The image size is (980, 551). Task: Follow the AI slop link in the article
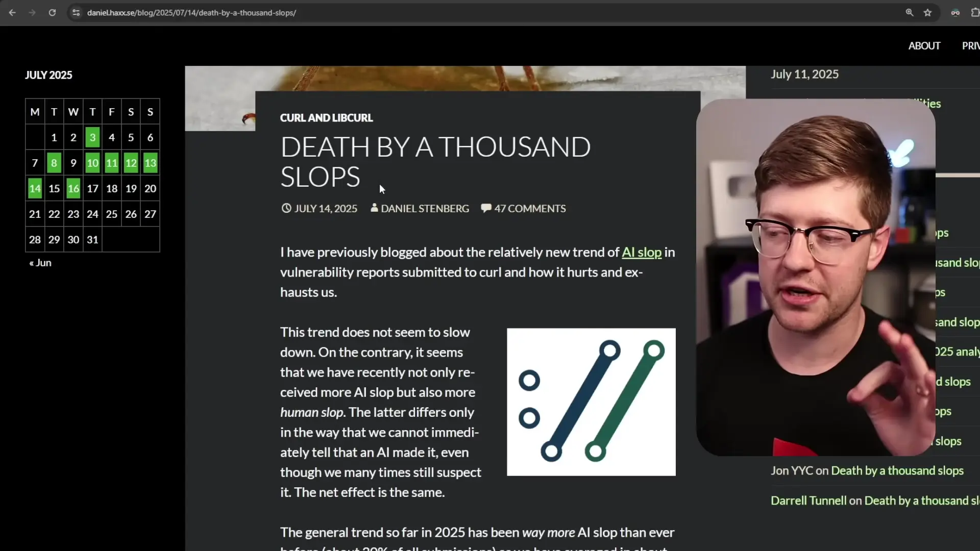[x=642, y=253]
